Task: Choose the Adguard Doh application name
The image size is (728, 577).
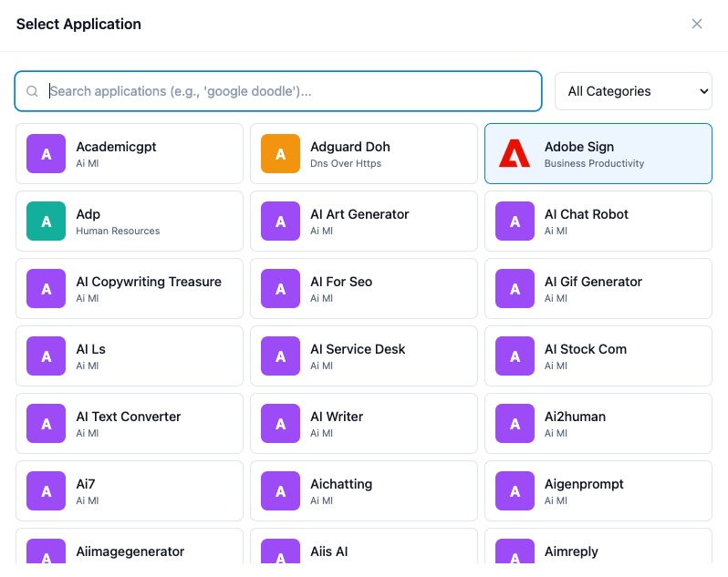Action: click(350, 147)
